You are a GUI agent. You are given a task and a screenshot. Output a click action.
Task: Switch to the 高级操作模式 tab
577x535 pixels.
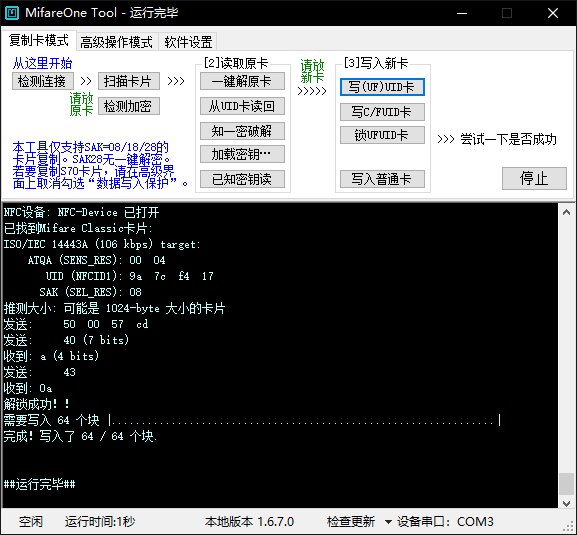[116, 42]
